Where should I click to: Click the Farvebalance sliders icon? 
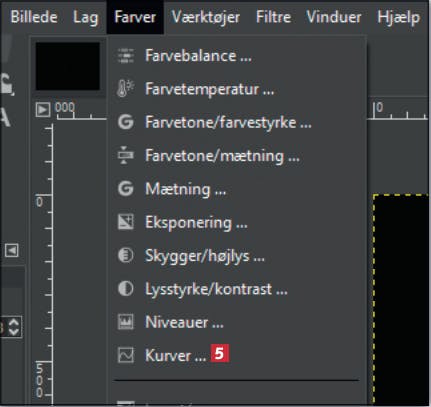click(x=126, y=56)
